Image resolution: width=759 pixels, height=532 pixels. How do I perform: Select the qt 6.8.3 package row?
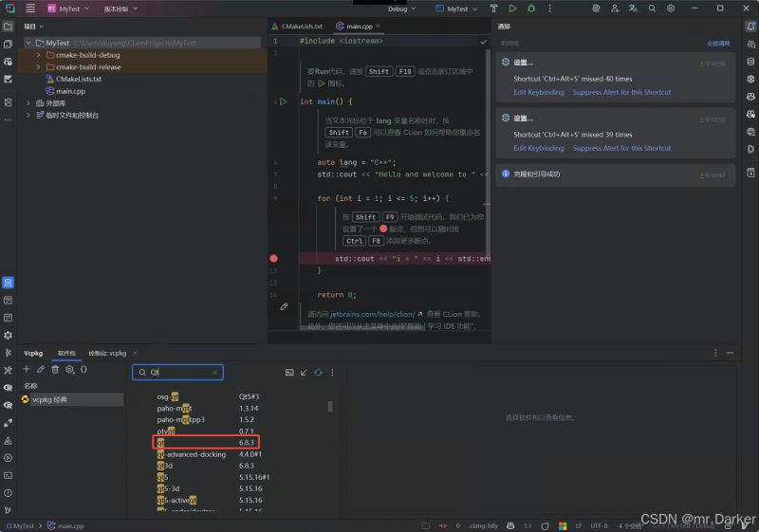point(206,443)
